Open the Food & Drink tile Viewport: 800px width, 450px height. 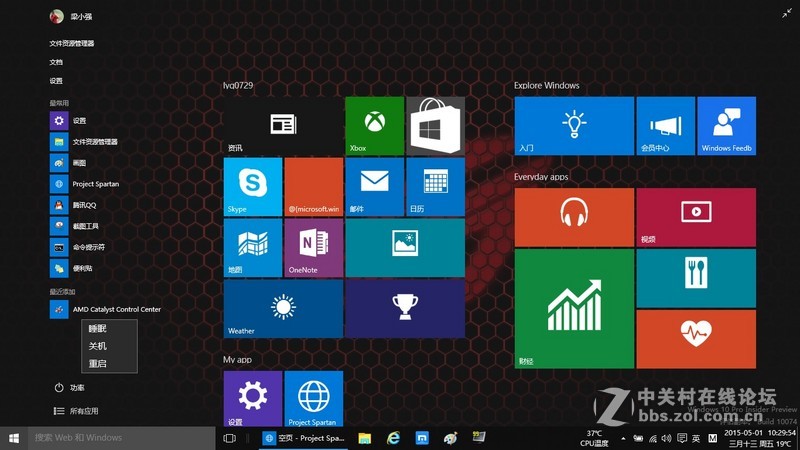[696, 278]
